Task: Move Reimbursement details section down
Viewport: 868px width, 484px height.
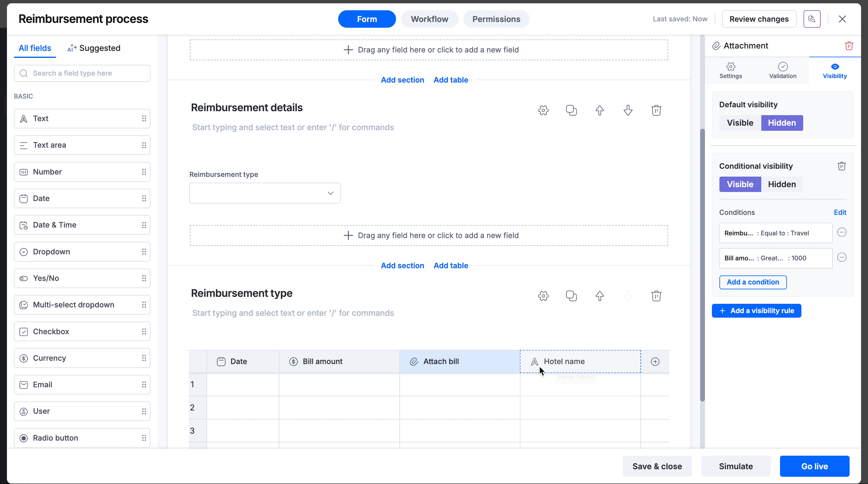Action: (628, 110)
